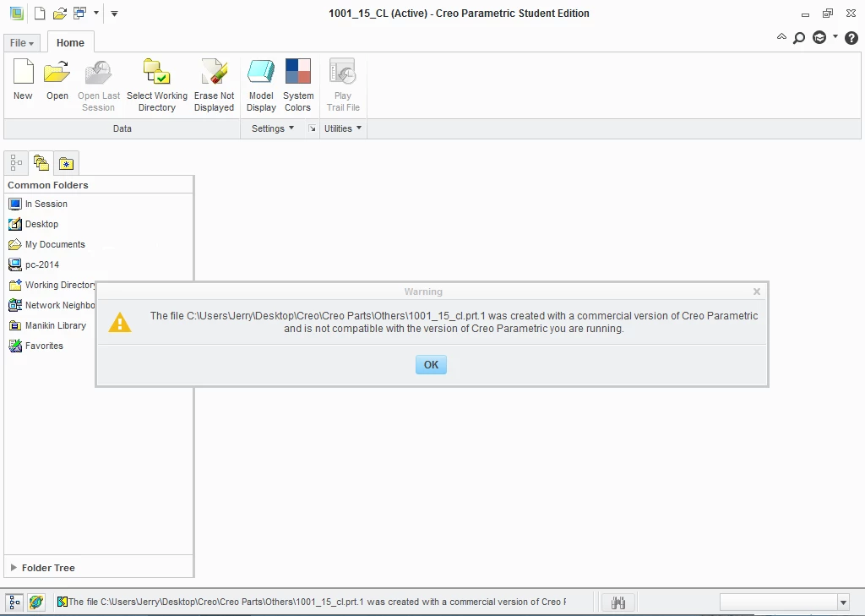Image resolution: width=865 pixels, height=616 pixels.
Task: Click the quick access New document icon
Action: click(40, 14)
